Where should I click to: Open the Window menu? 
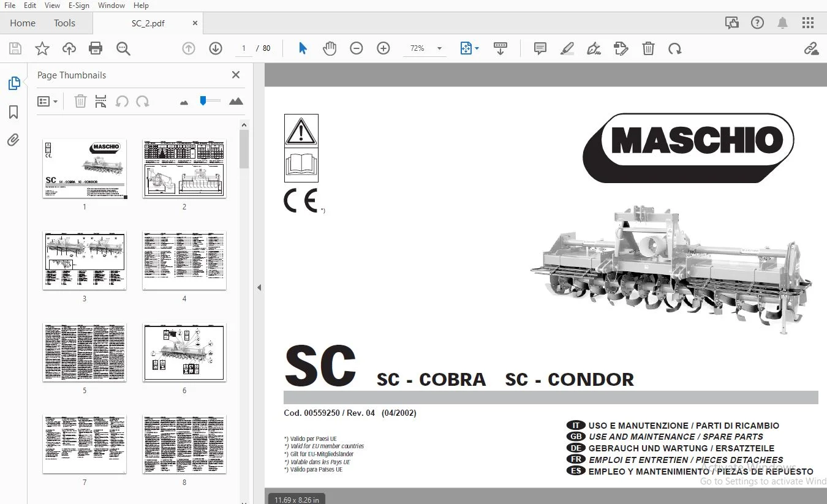[111, 6]
